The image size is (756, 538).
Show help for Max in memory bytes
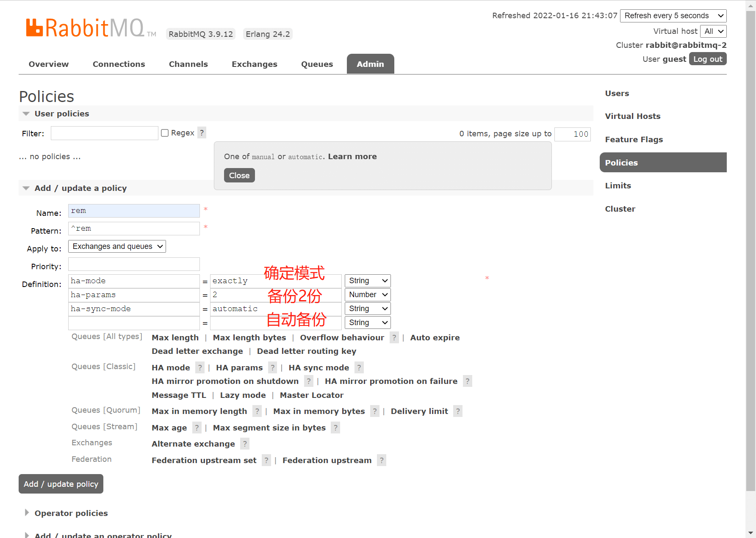(x=375, y=411)
